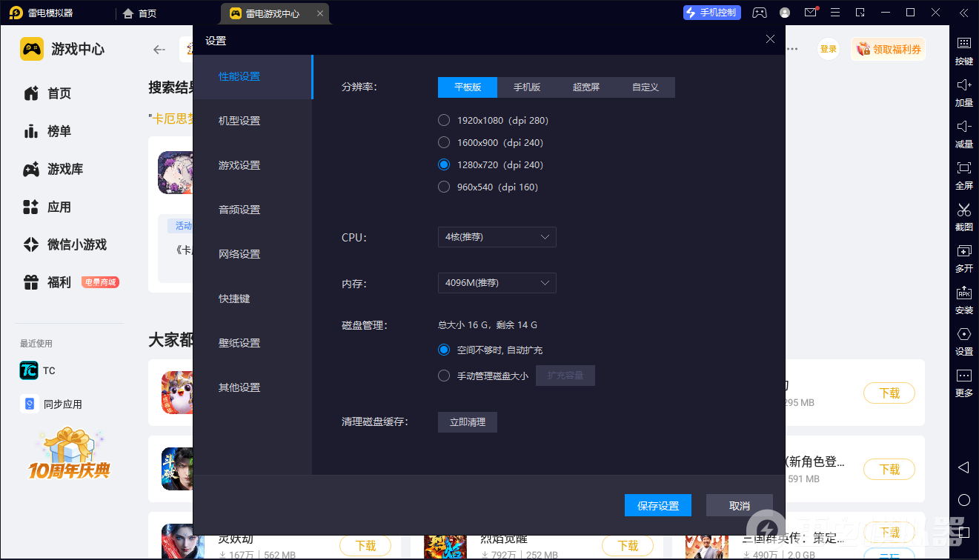The height and width of the screenshot is (560, 979).
Task: Click the 游戏中心 logo icon
Action: (32, 49)
